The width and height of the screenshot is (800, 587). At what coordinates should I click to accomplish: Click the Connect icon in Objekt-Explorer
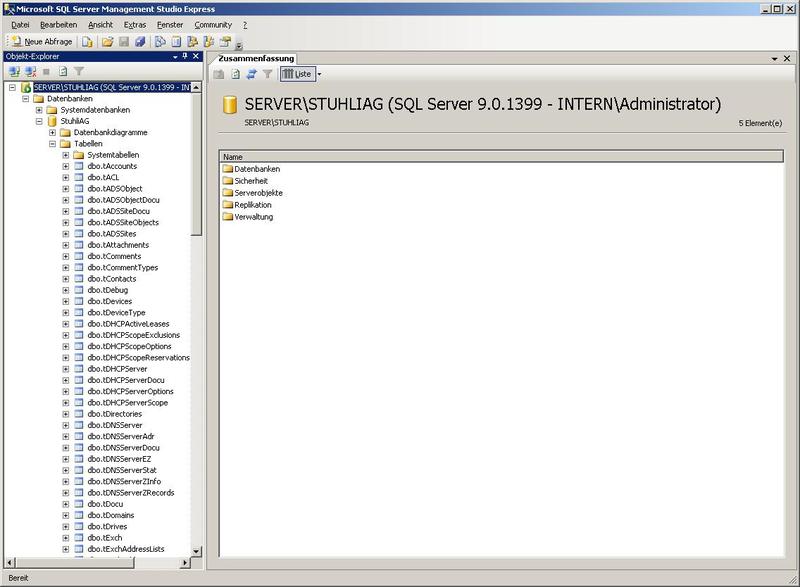coord(14,72)
